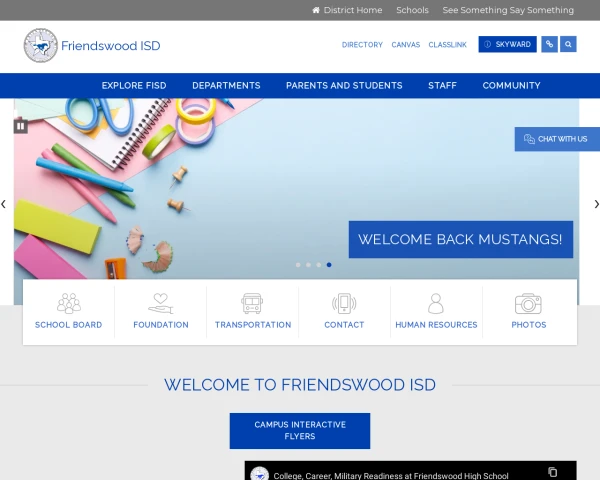Open the Contact text link
Image resolution: width=600 pixels, height=480 pixels.
[x=344, y=325]
